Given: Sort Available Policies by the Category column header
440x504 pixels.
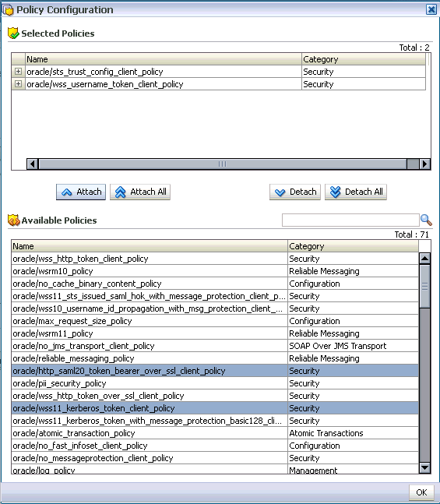Looking at the screenshot, I should point(353,246).
